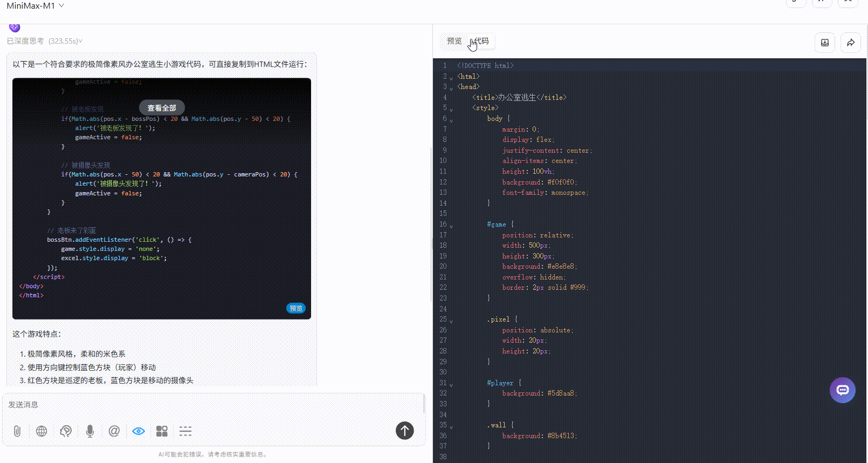Enable web search globe icon
This screenshot has height=463, width=868.
point(42,431)
